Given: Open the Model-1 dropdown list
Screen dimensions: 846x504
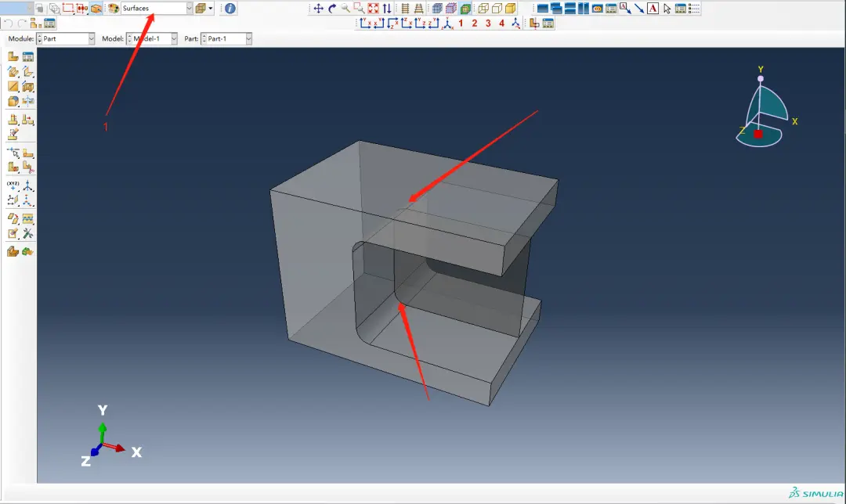Looking at the screenshot, I should point(152,39).
